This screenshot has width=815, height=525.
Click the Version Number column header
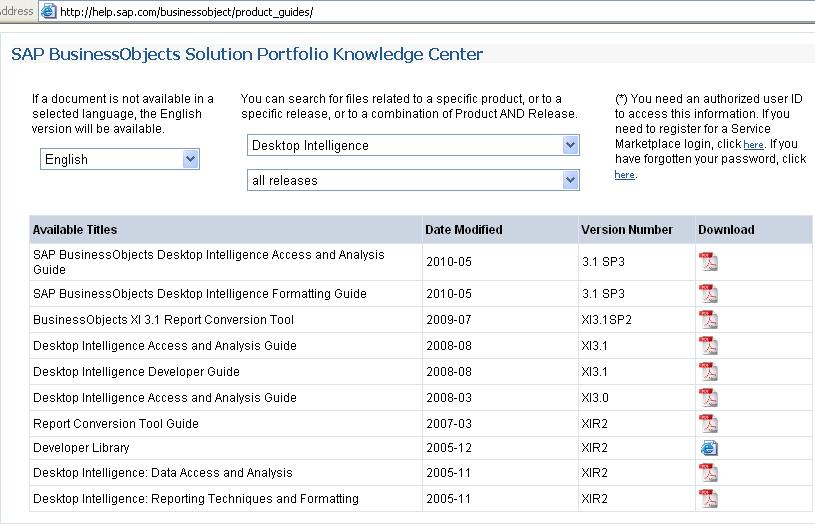[636, 230]
